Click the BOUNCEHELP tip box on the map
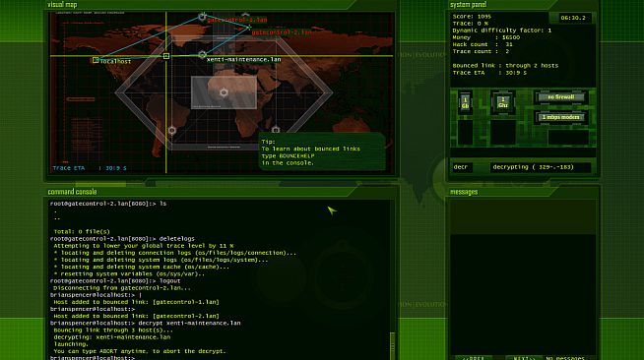Image resolution: width=644 pixels, height=360 pixels. [322, 151]
